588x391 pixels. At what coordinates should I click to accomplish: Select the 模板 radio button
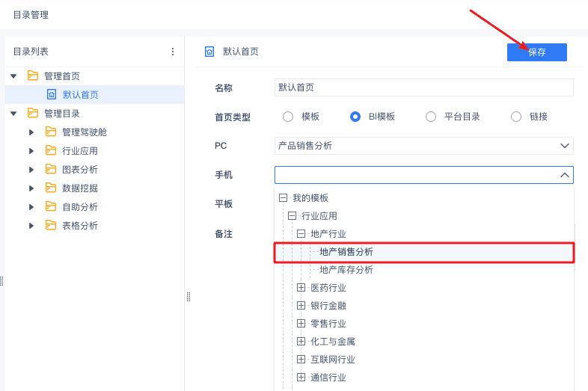288,117
